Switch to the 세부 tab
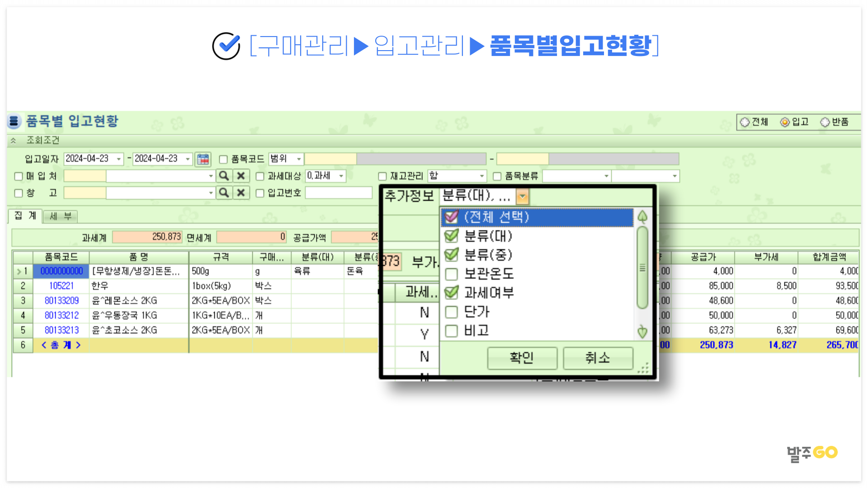Viewport: 868px width, 488px height. (x=61, y=216)
